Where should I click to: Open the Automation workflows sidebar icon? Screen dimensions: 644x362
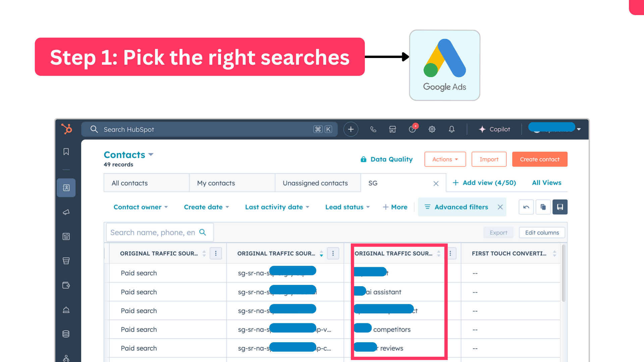66,358
